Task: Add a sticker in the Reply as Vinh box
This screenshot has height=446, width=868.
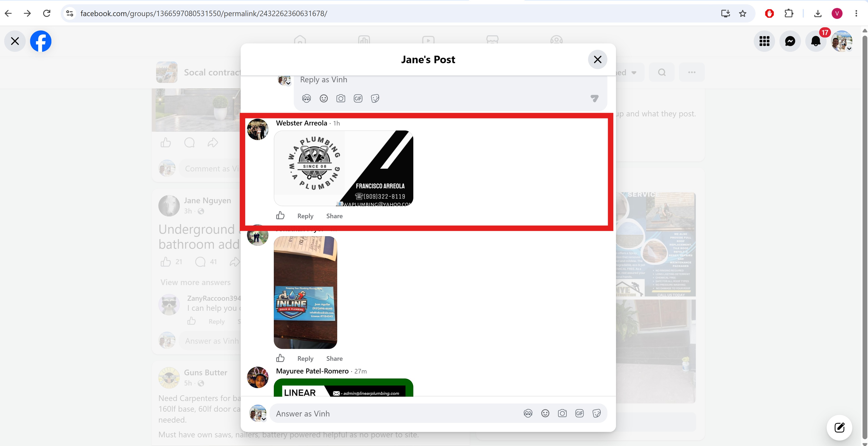Action: tap(375, 98)
